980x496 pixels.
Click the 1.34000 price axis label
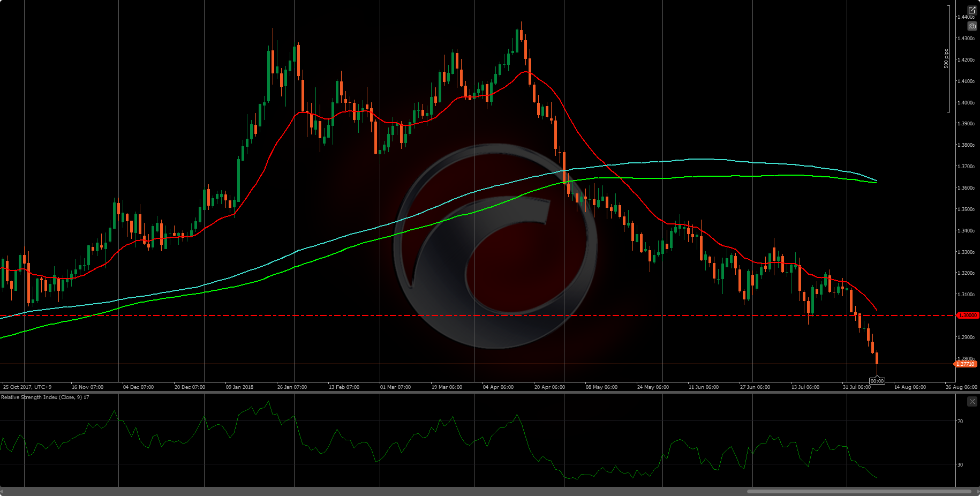click(966, 231)
